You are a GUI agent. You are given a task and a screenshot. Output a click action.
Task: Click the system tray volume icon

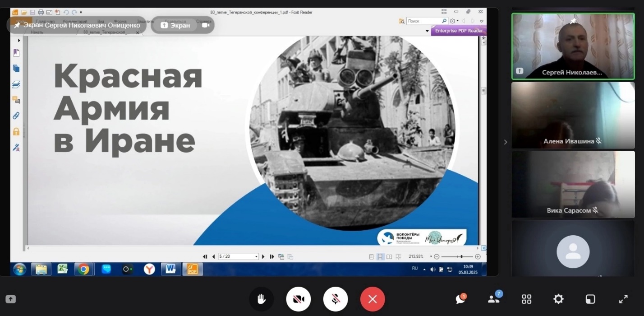tap(433, 270)
